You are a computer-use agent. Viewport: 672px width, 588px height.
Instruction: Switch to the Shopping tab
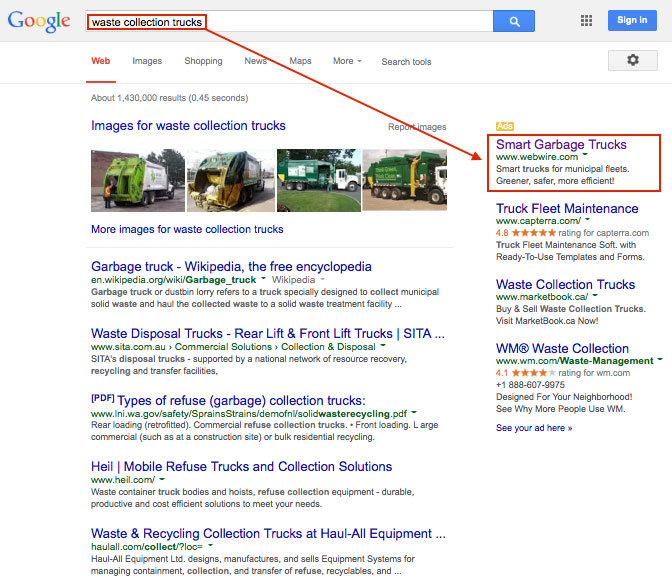pos(203,61)
